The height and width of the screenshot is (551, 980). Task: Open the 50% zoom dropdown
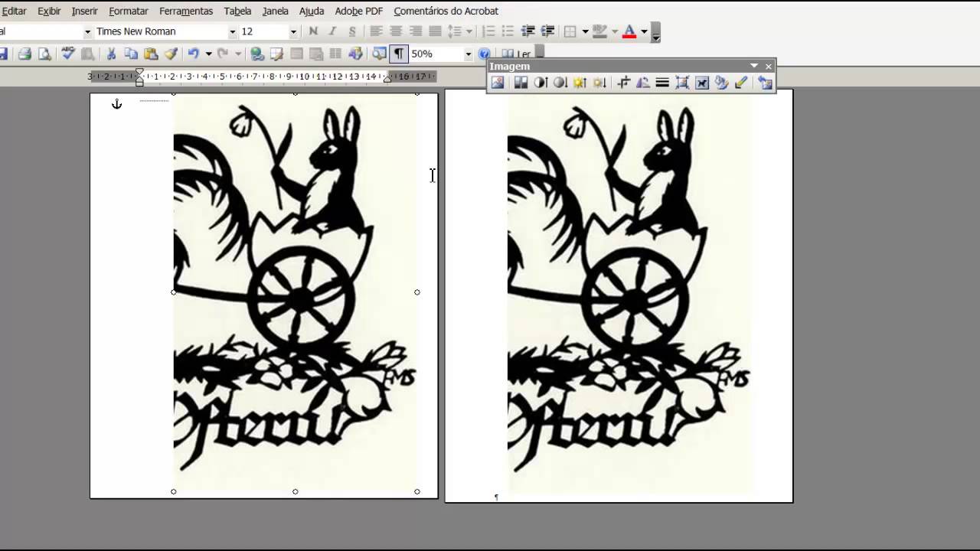pos(468,54)
